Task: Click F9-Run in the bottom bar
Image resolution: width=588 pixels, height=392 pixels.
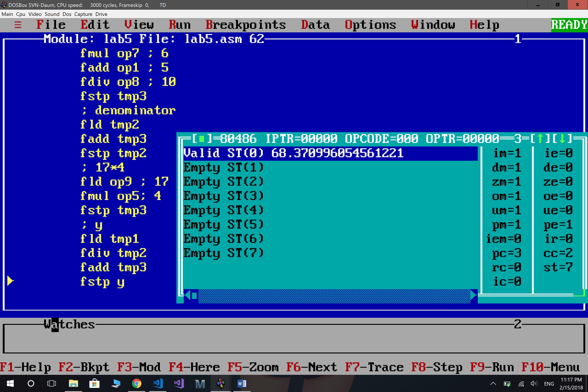Action: coord(492,367)
